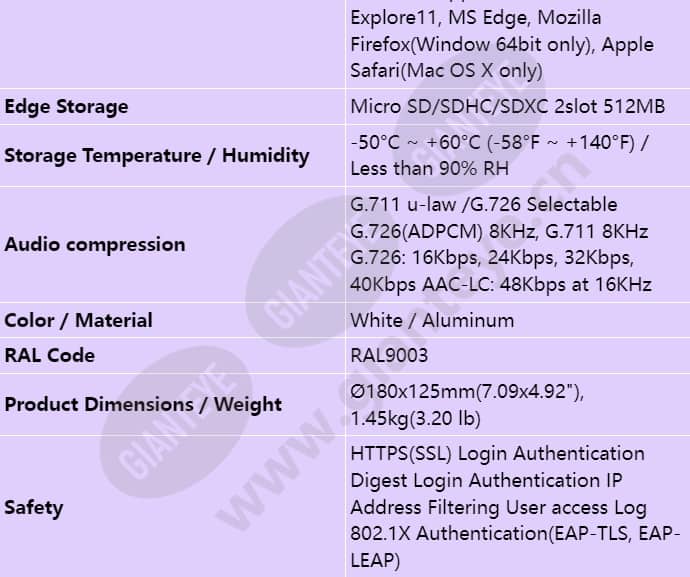The image size is (690, 577).
Task: Click the Product Dimensions / Weight label
Action: click(143, 404)
